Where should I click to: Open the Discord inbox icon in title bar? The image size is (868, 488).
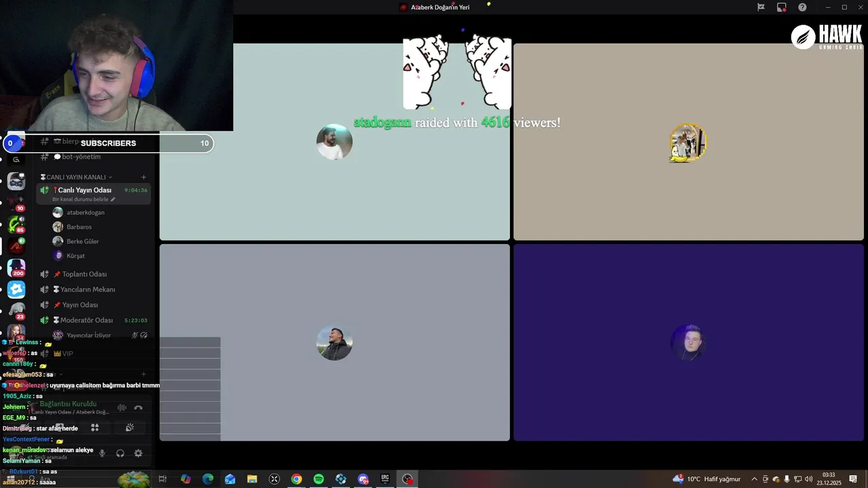point(782,7)
